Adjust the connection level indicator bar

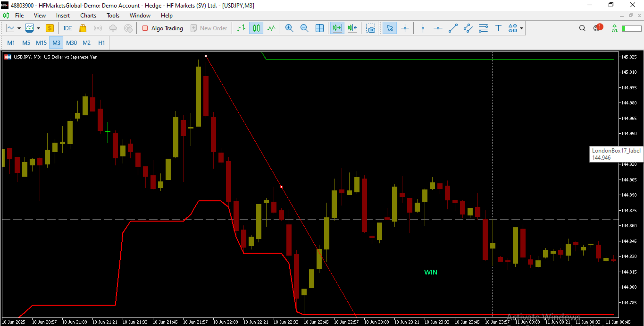[x=632, y=28]
